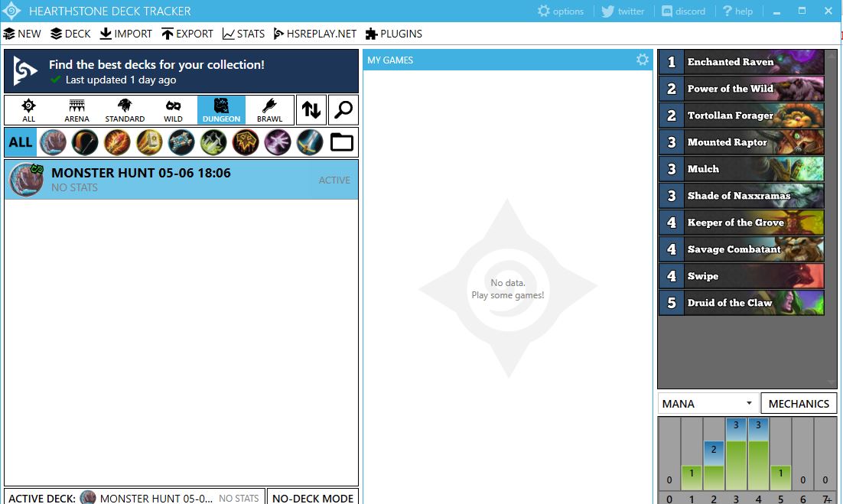Click Mounted Raptor card
Image resolution: width=843 pixels, height=504 pixels.
tap(741, 142)
